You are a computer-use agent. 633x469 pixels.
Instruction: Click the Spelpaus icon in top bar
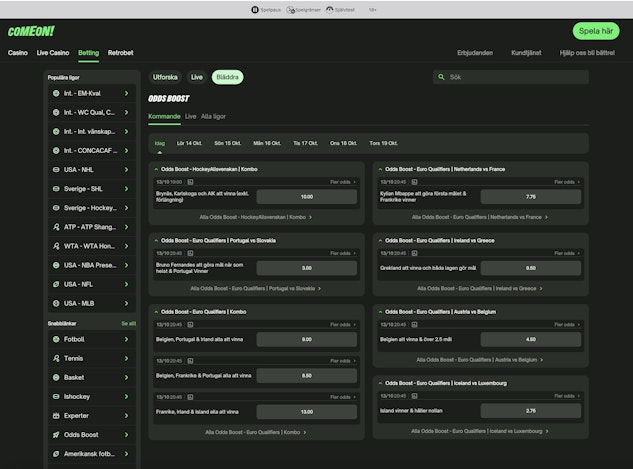tap(254, 9)
